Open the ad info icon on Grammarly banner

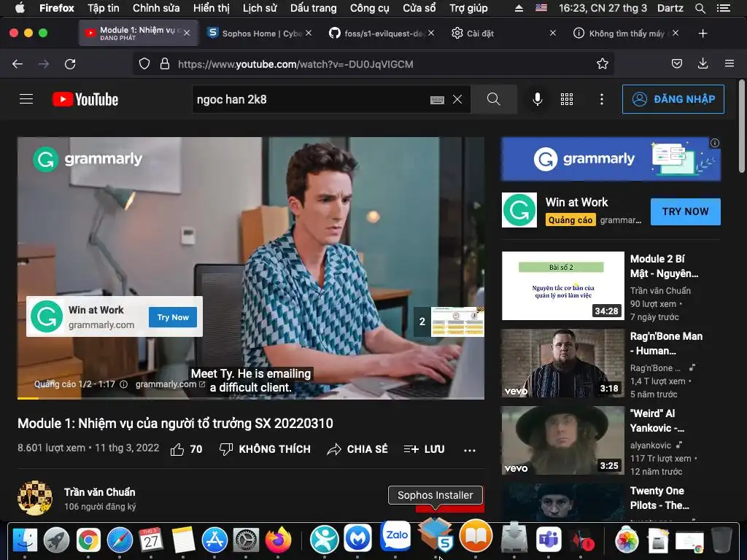tap(715, 143)
